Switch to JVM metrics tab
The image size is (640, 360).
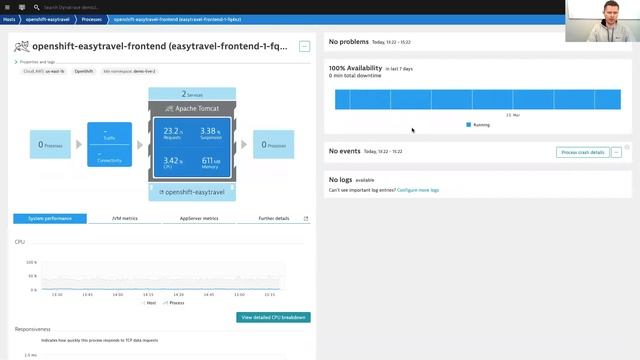[x=124, y=218]
